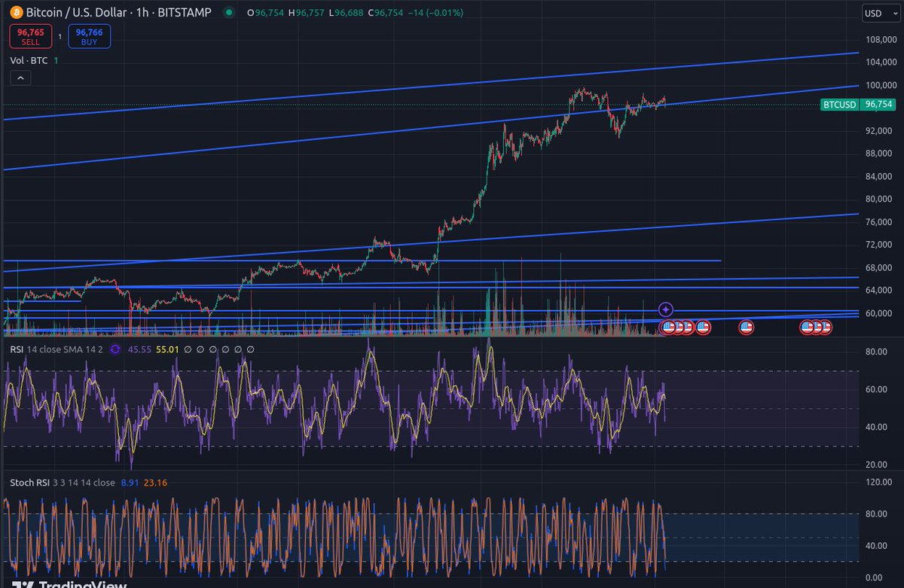Click the high value H96,757

(305, 13)
